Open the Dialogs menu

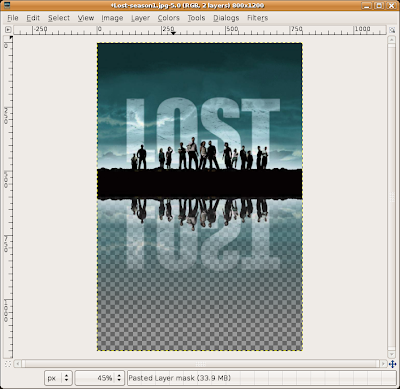(x=226, y=18)
